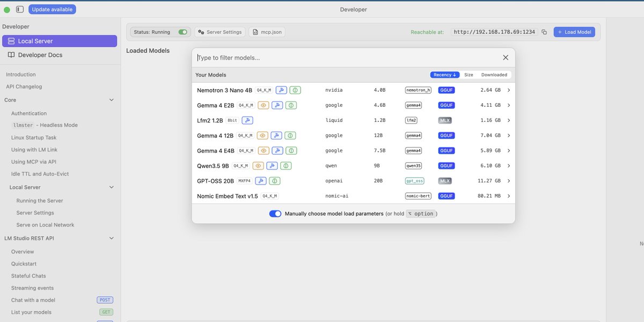Expand Nemotron 3 Nano 4B row chevron
The height and width of the screenshot is (322, 644).
tap(508, 90)
